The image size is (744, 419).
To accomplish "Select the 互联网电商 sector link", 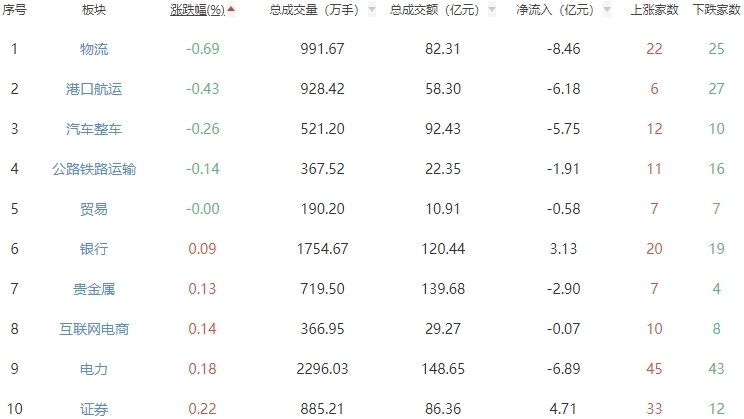I will (x=94, y=329).
